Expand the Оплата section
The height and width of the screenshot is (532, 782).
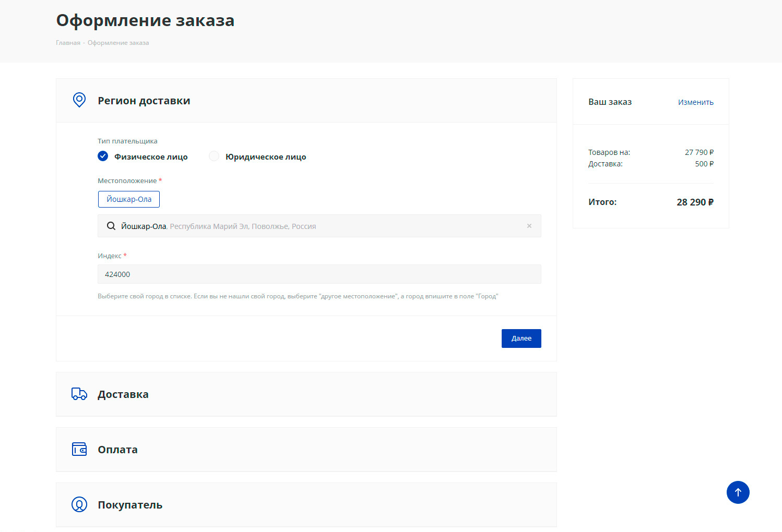pyautogui.click(x=118, y=450)
